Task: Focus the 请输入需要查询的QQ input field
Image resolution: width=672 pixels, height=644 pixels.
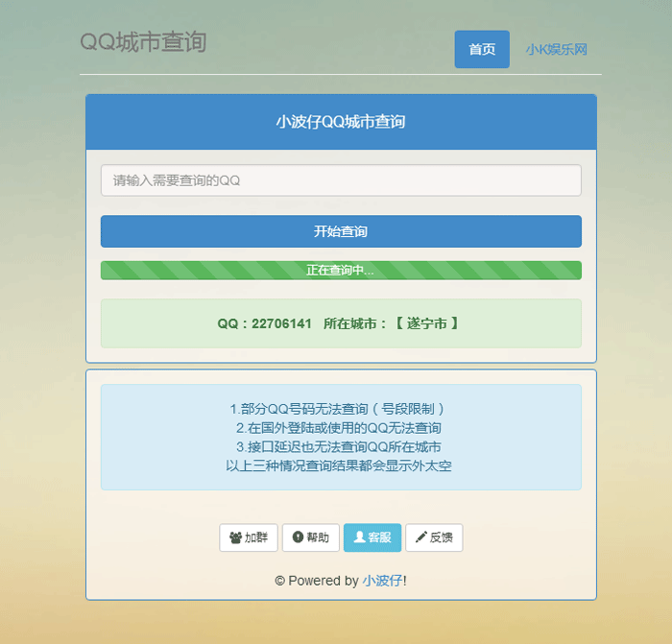Action: coord(341,180)
